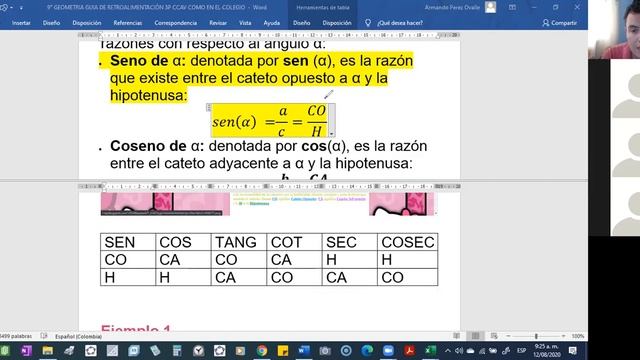Click the COSEC table header cell
This screenshot has height=360, width=640.
coord(407,242)
